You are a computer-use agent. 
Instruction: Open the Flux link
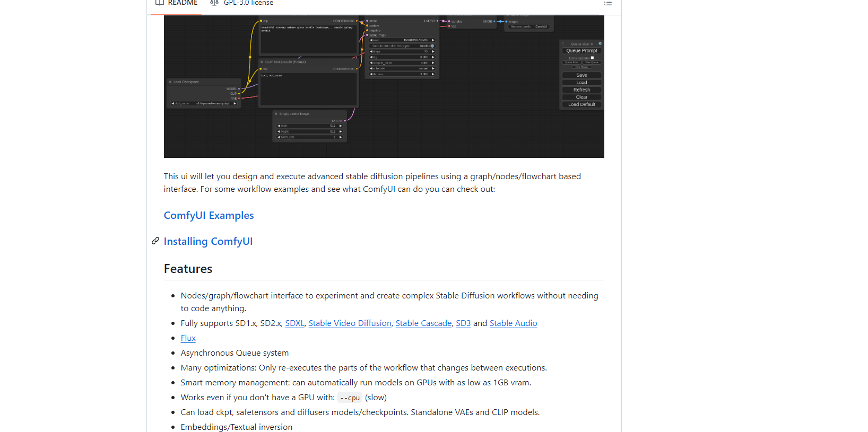(188, 338)
